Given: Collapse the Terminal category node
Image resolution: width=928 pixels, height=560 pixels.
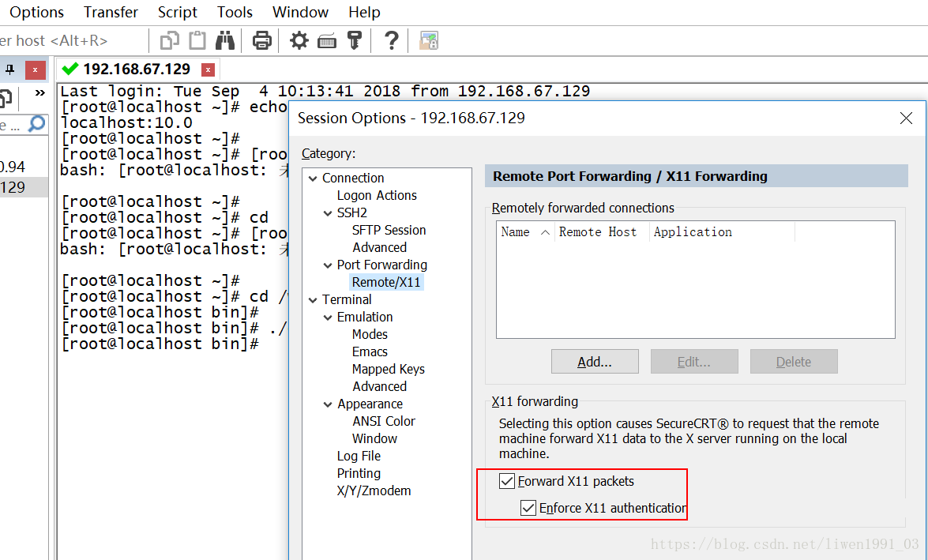Looking at the screenshot, I should tap(313, 300).
